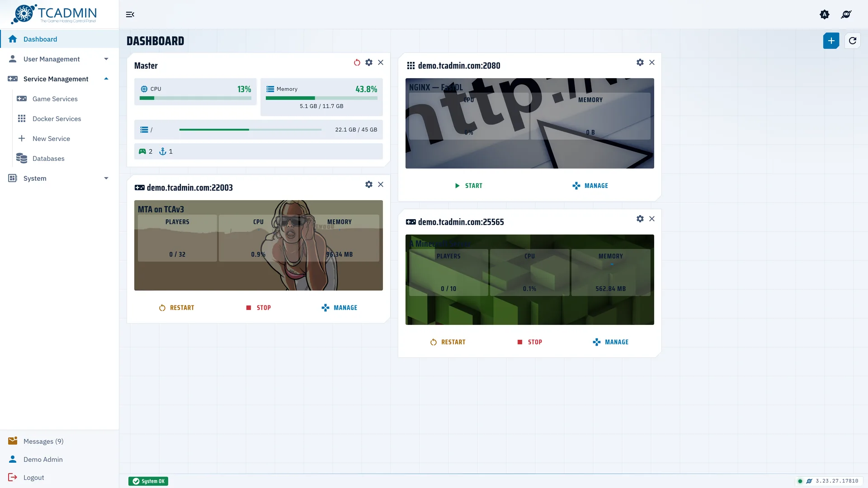Collapse the Service Management menu

tap(60, 79)
